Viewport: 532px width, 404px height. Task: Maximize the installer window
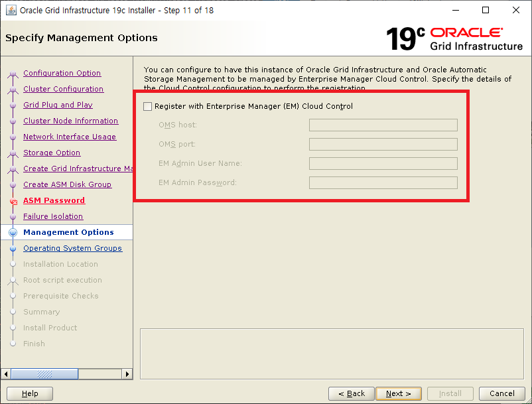click(x=486, y=10)
